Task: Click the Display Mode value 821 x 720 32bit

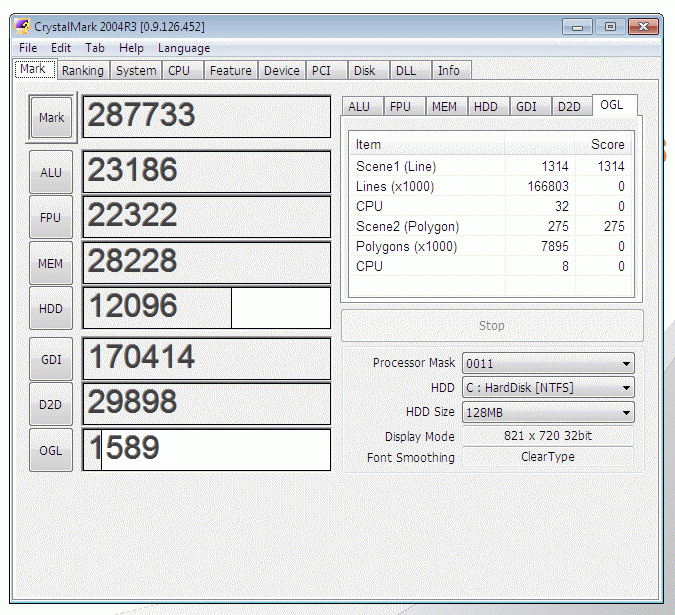Action: tap(548, 436)
